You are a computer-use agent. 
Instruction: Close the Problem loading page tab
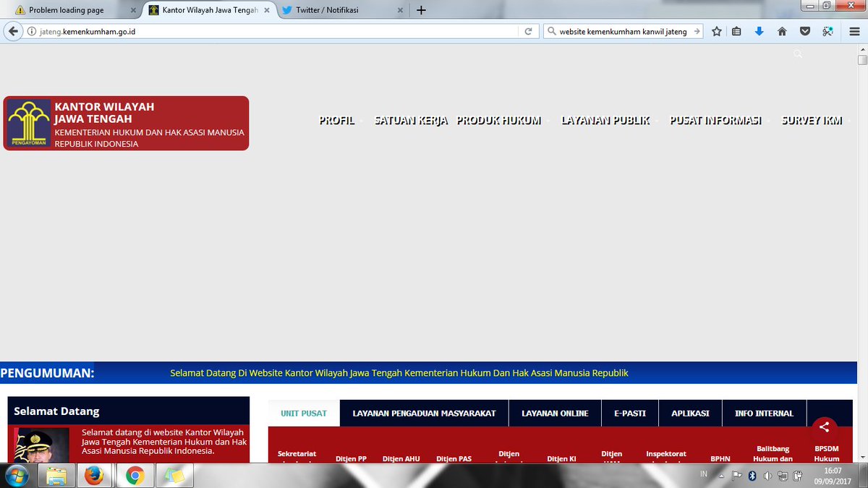coord(133,10)
